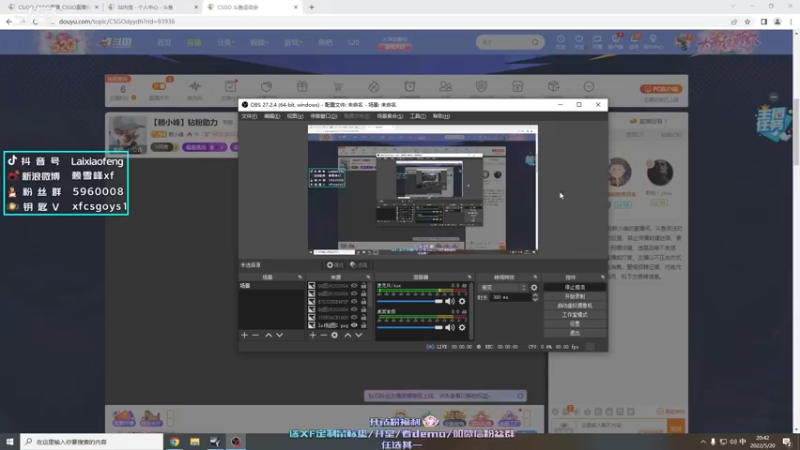
Task: Toggle visibility of the 15083ACE source
Action: click(x=354, y=317)
